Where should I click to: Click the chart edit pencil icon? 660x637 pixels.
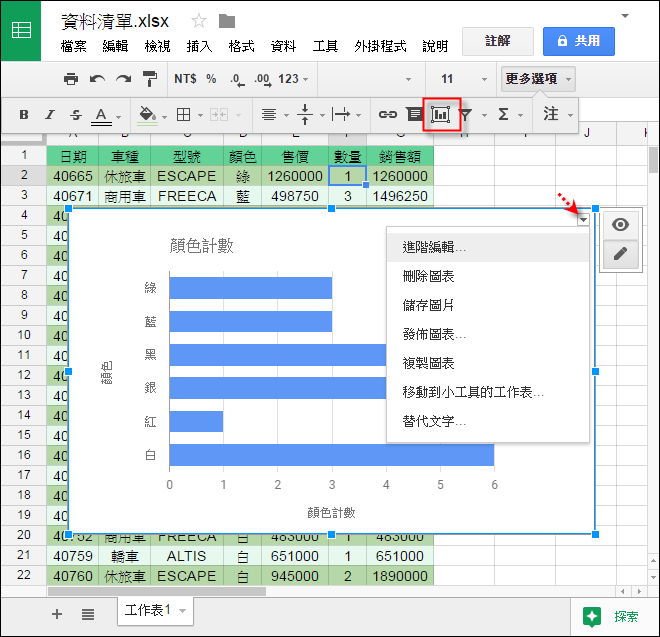(620, 254)
